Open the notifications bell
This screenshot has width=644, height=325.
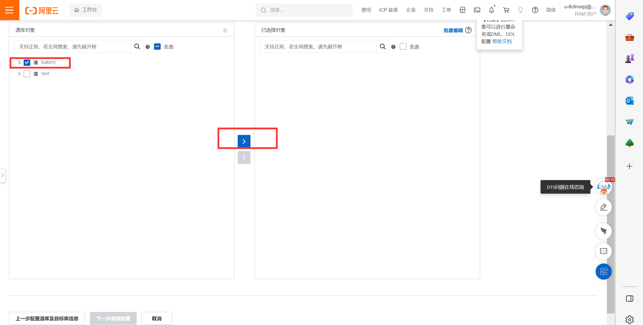click(x=491, y=10)
